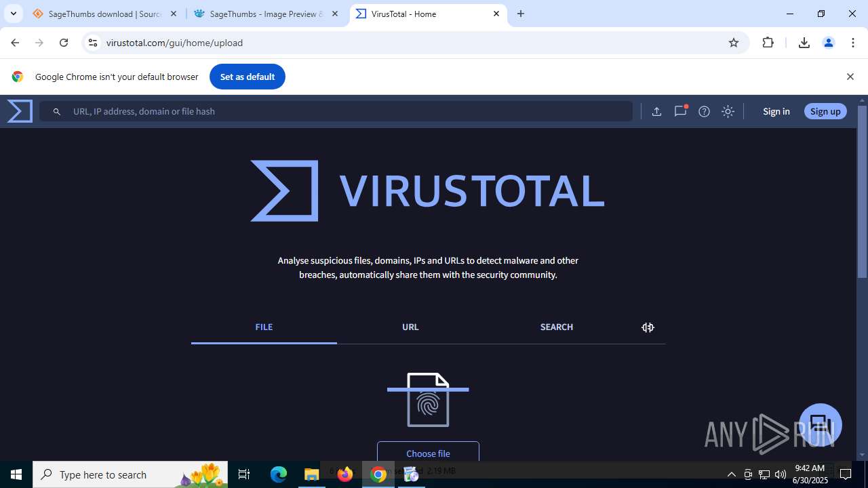
Task: Click the scrollbar down arrow
Action: pyautogui.click(x=862, y=455)
